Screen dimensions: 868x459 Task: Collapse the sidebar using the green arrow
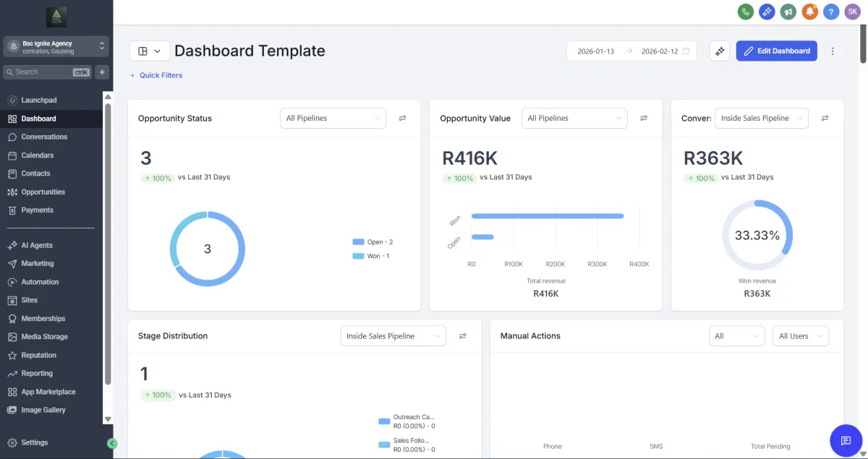(112, 443)
